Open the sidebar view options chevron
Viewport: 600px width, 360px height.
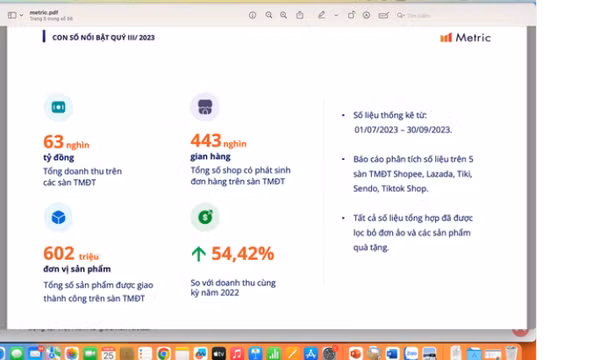coord(21,15)
